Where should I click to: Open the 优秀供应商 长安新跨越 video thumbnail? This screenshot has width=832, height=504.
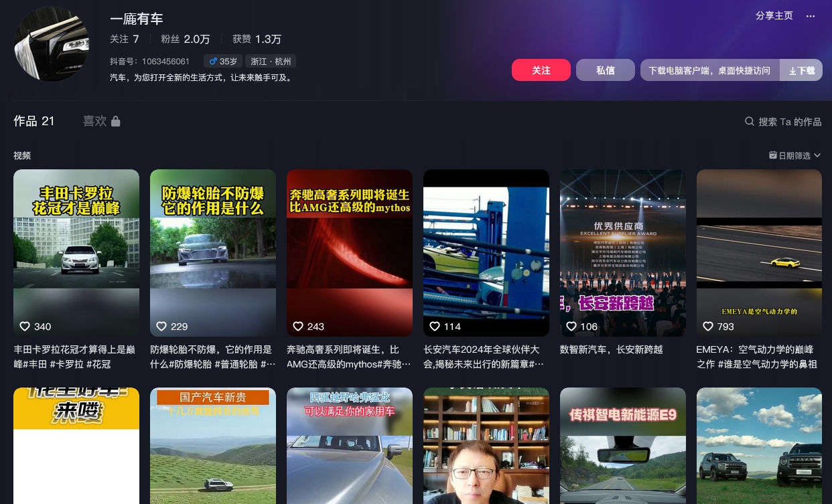(623, 253)
